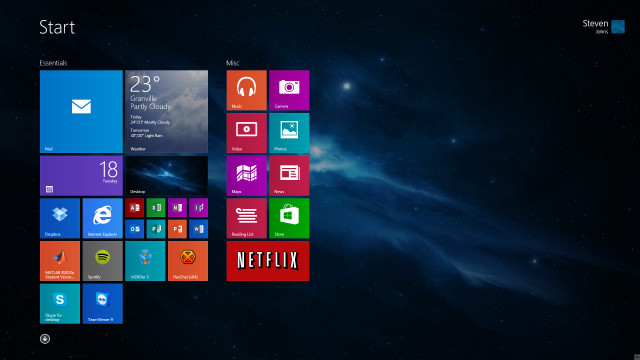Image resolution: width=640 pixels, height=360 pixels.
Task: Open the Desktop tile
Action: pos(167,176)
